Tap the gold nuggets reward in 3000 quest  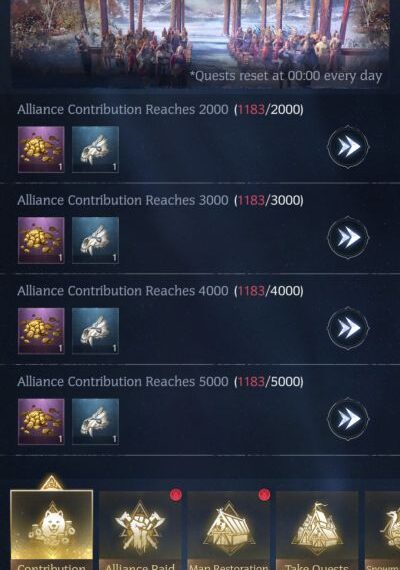tap(41, 240)
